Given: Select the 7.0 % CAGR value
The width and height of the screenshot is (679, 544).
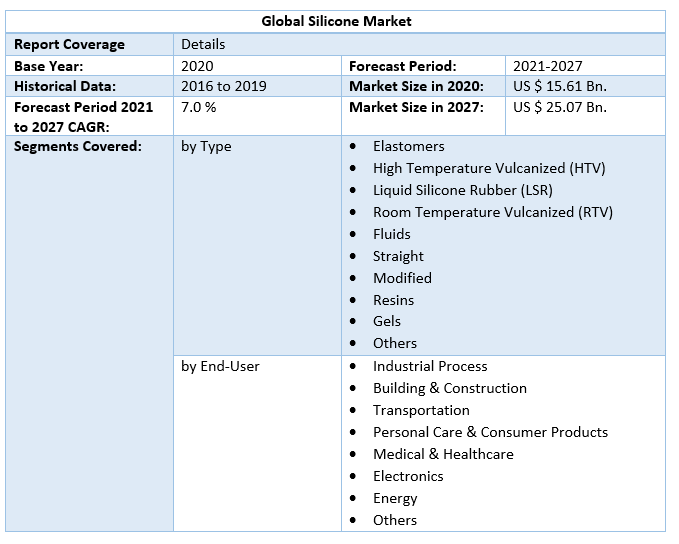Looking at the screenshot, I should [x=198, y=107].
